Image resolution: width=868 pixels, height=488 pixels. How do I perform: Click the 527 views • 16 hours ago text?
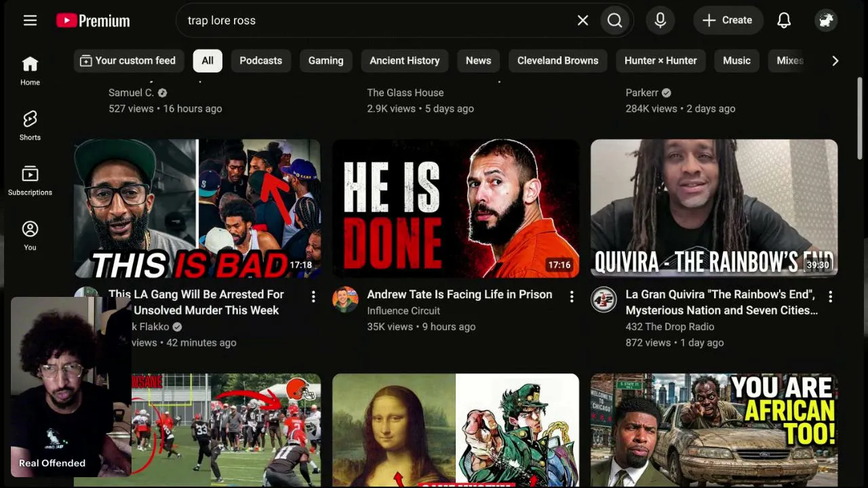[165, 108]
